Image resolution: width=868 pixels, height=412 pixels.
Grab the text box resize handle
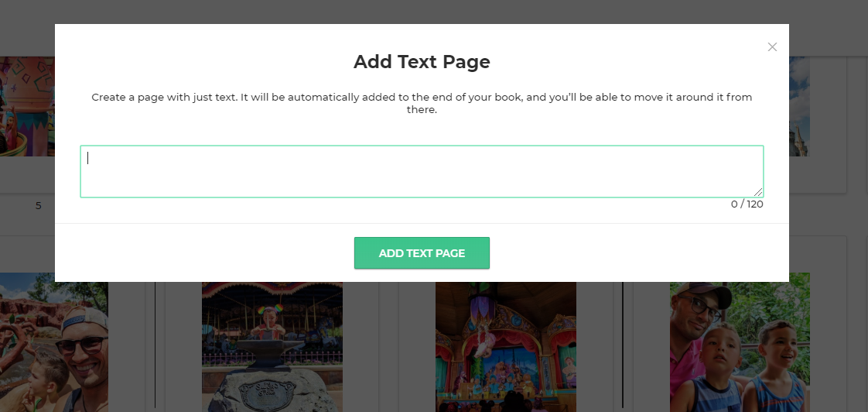[758, 192]
